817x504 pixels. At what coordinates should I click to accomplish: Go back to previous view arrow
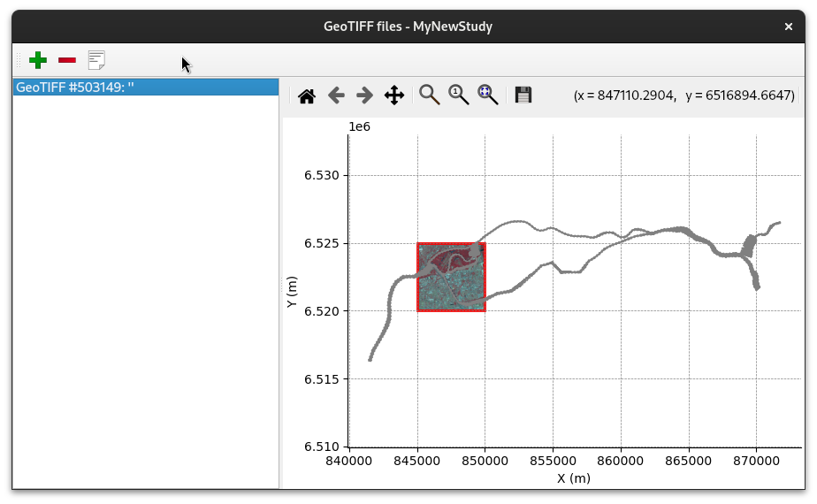pyautogui.click(x=336, y=95)
